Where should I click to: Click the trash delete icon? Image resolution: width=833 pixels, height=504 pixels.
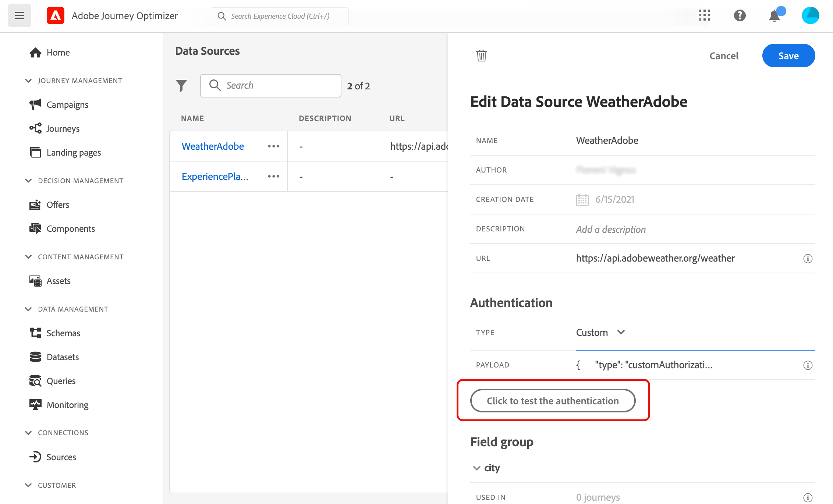pos(481,56)
